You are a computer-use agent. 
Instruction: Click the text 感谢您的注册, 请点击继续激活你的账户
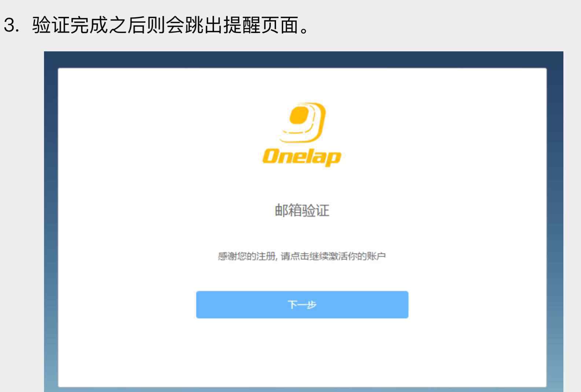pos(302,256)
